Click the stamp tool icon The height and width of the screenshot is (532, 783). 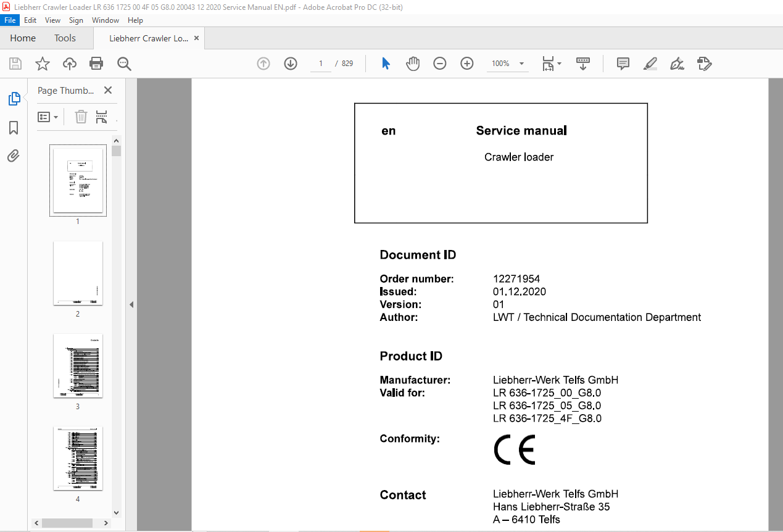pos(704,64)
